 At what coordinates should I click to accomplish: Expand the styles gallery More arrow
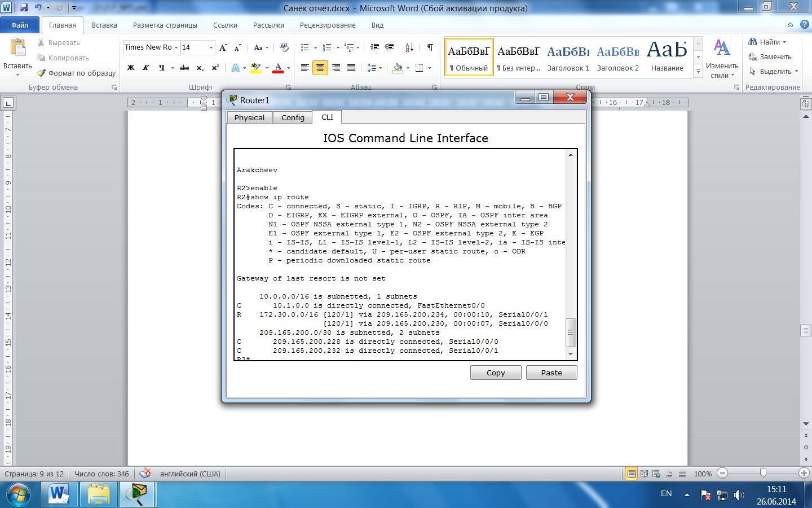pos(698,71)
